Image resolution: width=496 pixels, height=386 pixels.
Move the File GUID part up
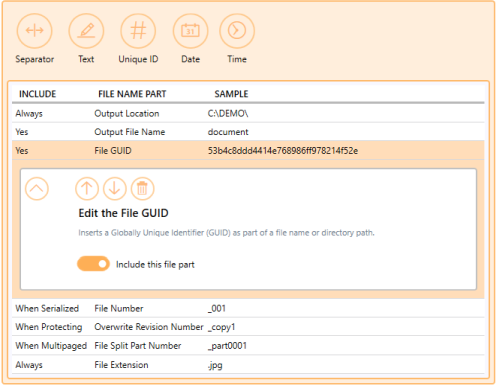[x=87, y=189]
